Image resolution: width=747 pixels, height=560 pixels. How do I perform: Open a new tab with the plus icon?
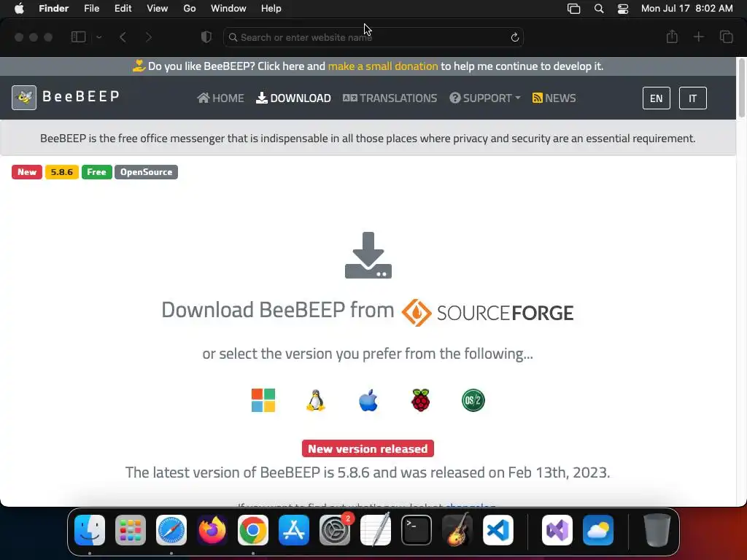point(698,36)
